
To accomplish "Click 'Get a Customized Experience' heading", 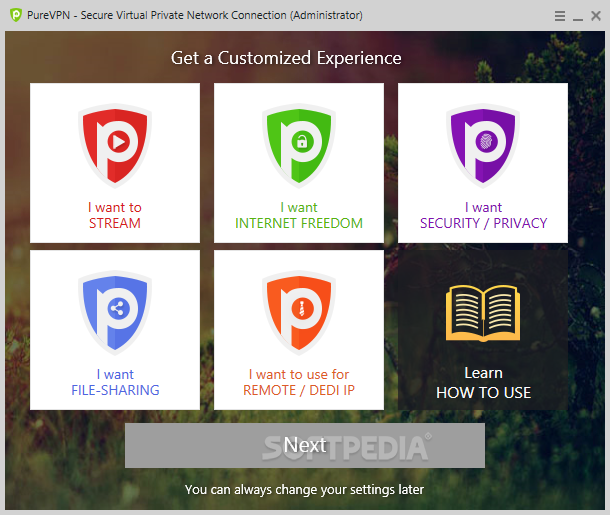I will point(286,58).
